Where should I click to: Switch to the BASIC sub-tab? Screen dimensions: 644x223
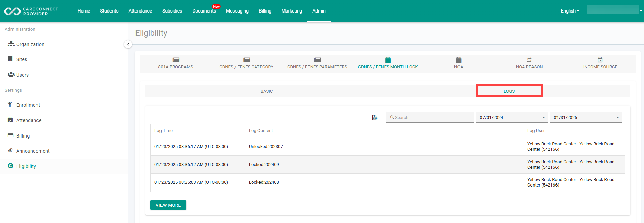pos(267,91)
